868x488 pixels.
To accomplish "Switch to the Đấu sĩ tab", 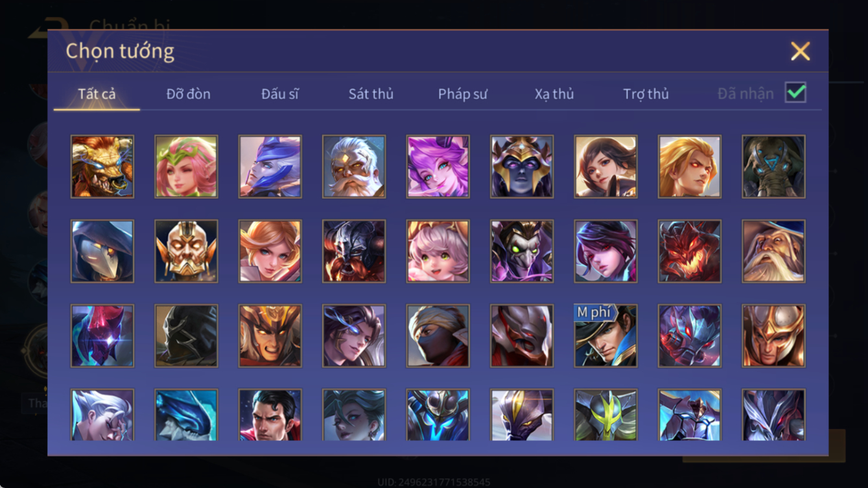I will click(279, 94).
